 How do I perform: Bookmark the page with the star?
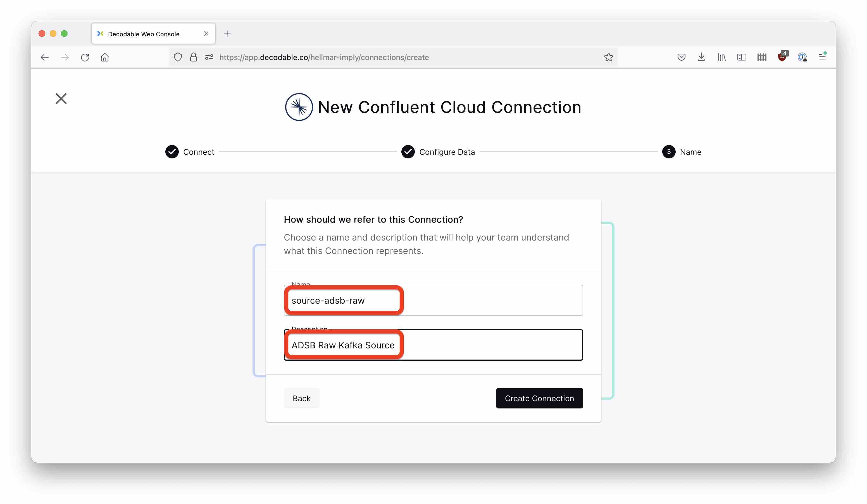point(608,57)
